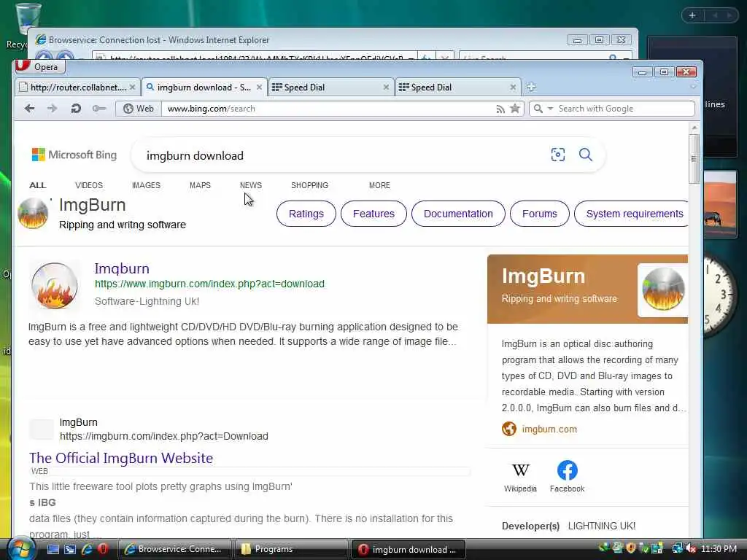Image resolution: width=747 pixels, height=560 pixels.
Task: Expand Opera's closed tabs dropdown
Action: tap(693, 87)
